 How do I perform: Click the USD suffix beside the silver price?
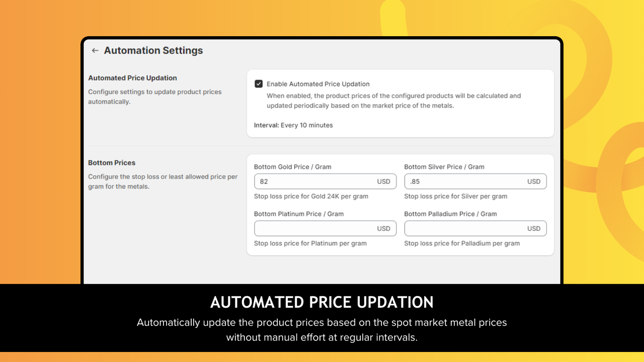coord(534,181)
